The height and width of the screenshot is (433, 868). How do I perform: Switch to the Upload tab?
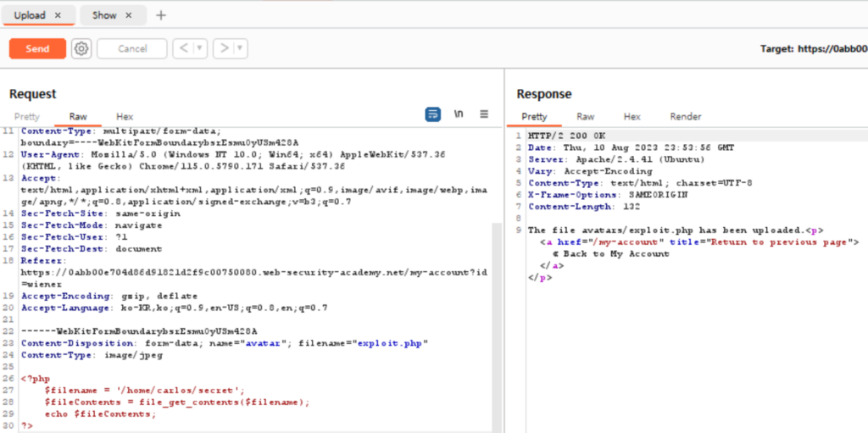(x=30, y=15)
